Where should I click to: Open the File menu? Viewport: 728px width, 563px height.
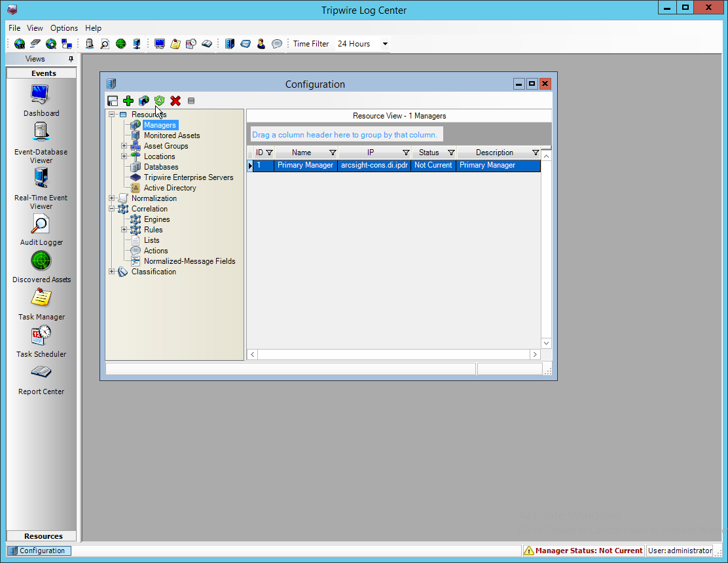(x=14, y=28)
